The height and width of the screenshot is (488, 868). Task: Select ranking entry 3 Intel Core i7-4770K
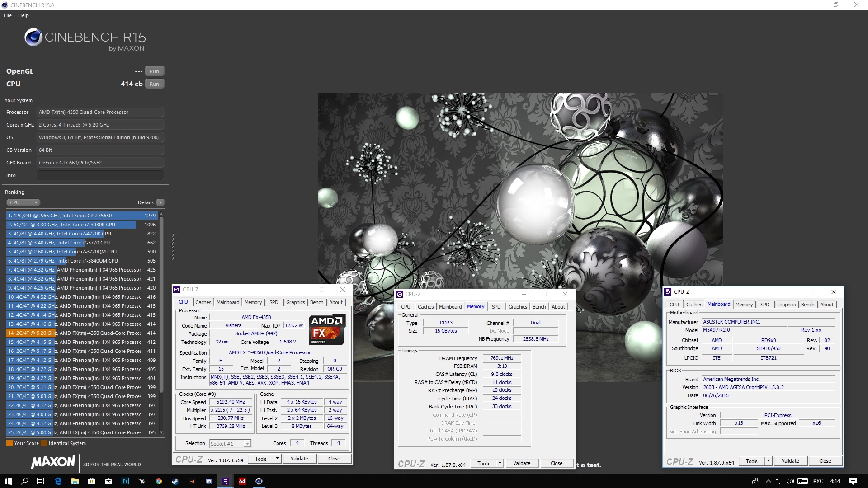(82, 234)
